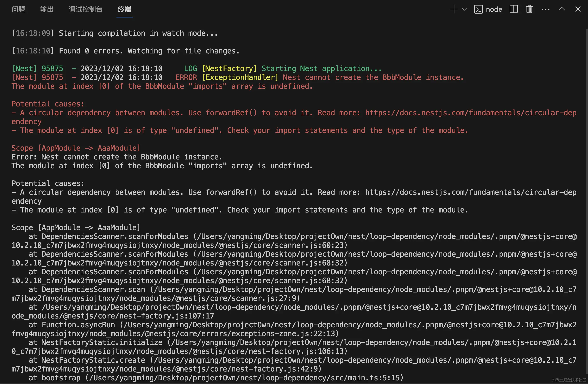
Task: Close the terminal panel
Action: (578, 9)
